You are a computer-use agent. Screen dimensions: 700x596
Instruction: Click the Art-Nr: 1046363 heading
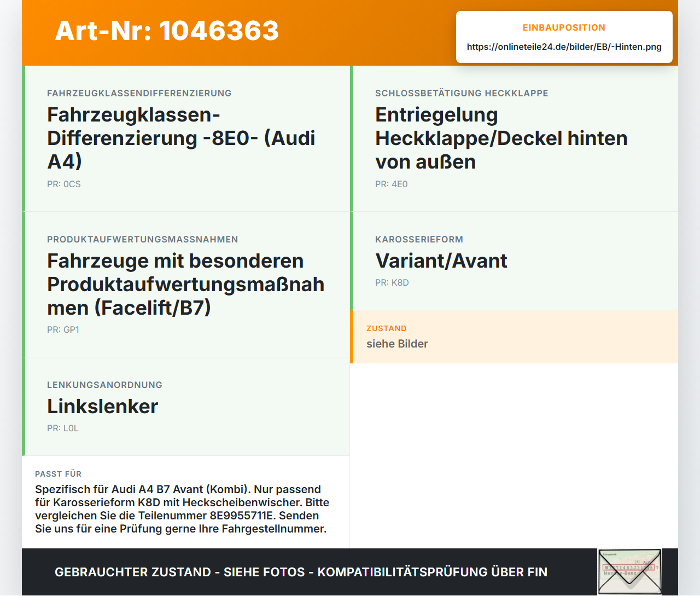tap(167, 31)
